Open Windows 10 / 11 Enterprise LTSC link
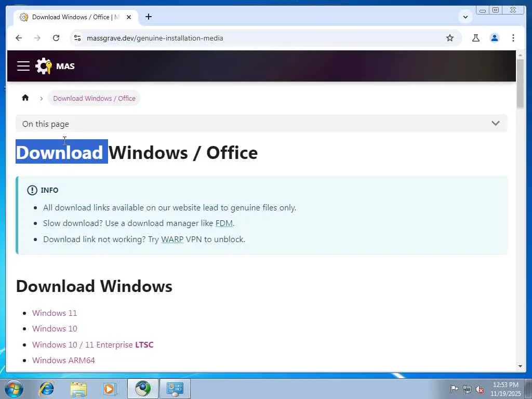This screenshot has width=532, height=399. (x=92, y=344)
